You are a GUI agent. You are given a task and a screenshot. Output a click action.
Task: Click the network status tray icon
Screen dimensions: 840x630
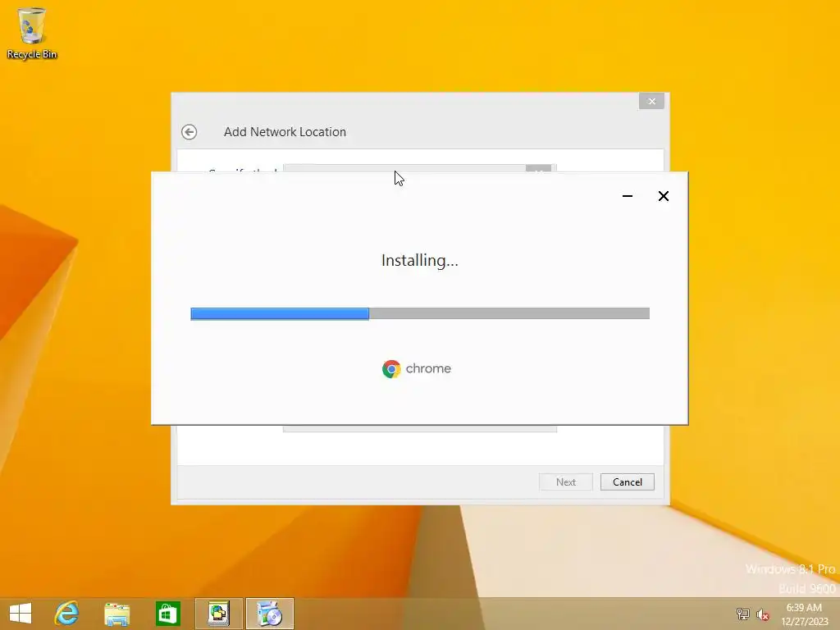click(x=742, y=614)
